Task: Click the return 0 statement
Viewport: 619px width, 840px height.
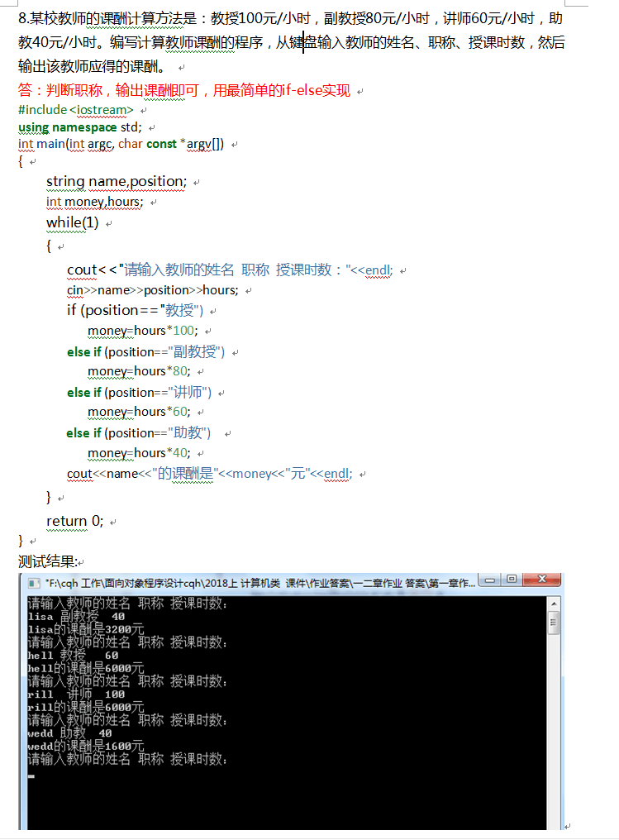Action: pos(75,521)
